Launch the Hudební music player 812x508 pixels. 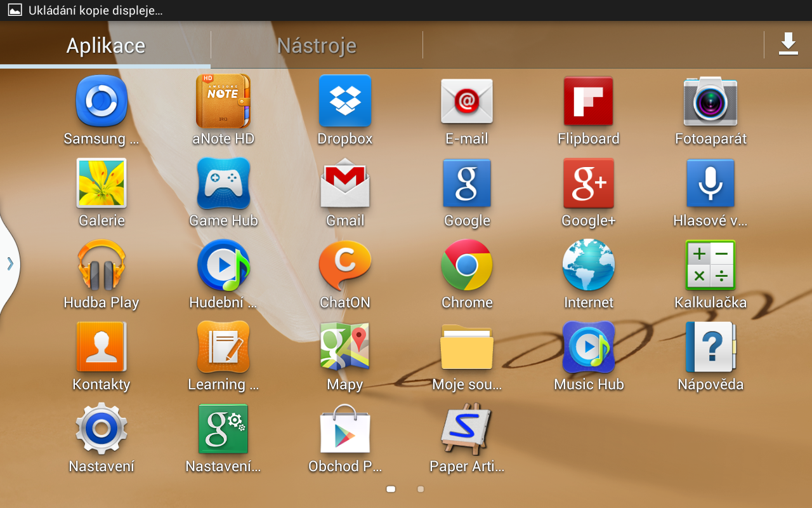[x=223, y=265]
